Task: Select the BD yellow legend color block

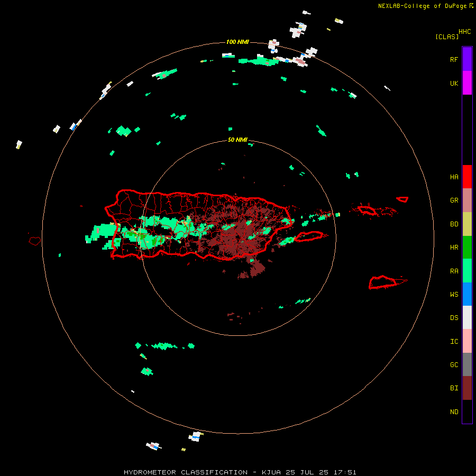Action: 467,224
